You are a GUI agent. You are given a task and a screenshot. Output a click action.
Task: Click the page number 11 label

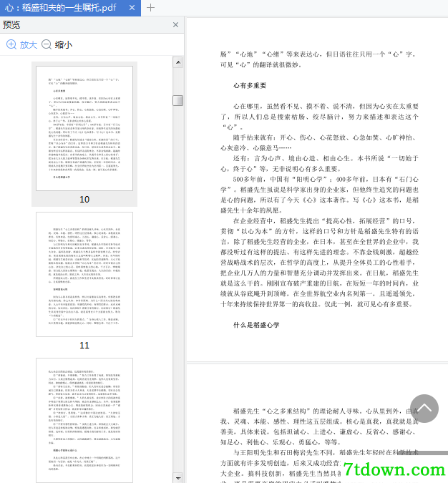[x=84, y=346]
